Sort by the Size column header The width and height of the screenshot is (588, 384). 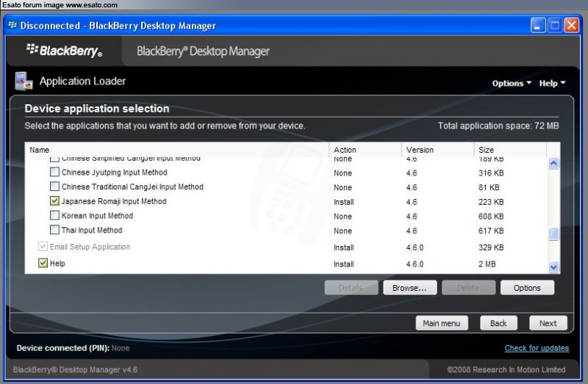pos(510,150)
